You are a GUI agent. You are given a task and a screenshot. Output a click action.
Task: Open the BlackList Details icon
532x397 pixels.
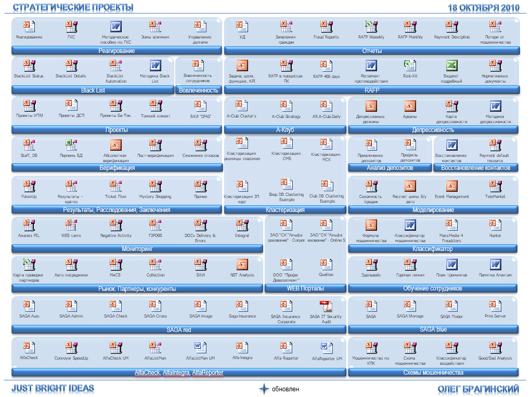coord(71,65)
